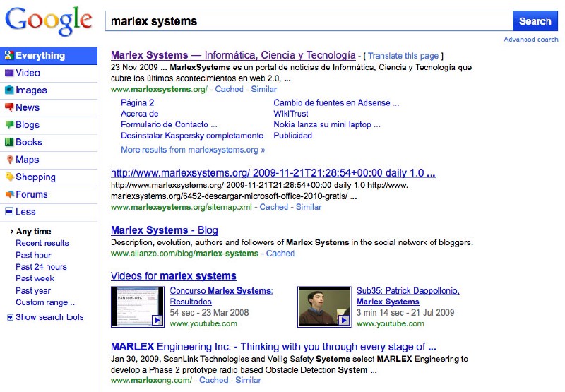Open Videos for marlex systems heading

tap(173, 276)
